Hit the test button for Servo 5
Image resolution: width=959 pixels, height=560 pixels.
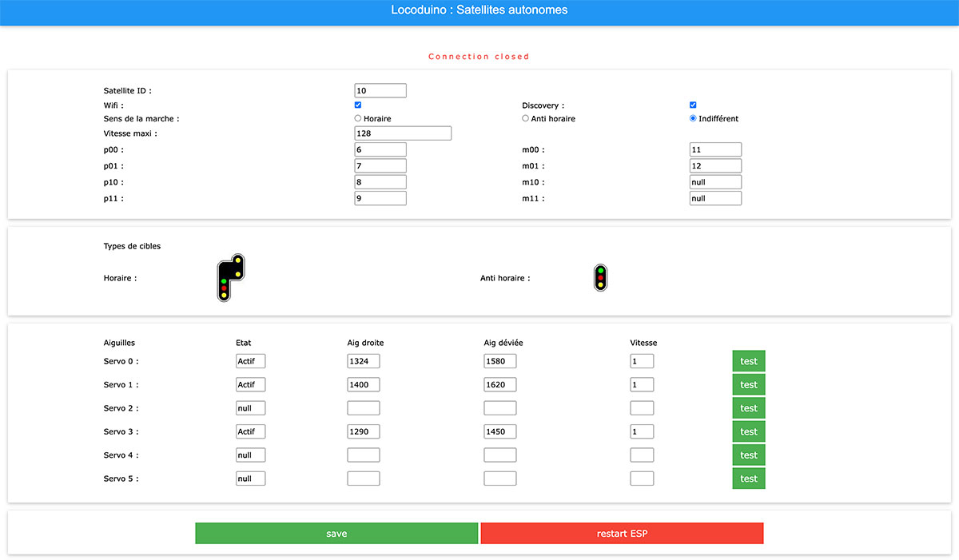point(749,479)
